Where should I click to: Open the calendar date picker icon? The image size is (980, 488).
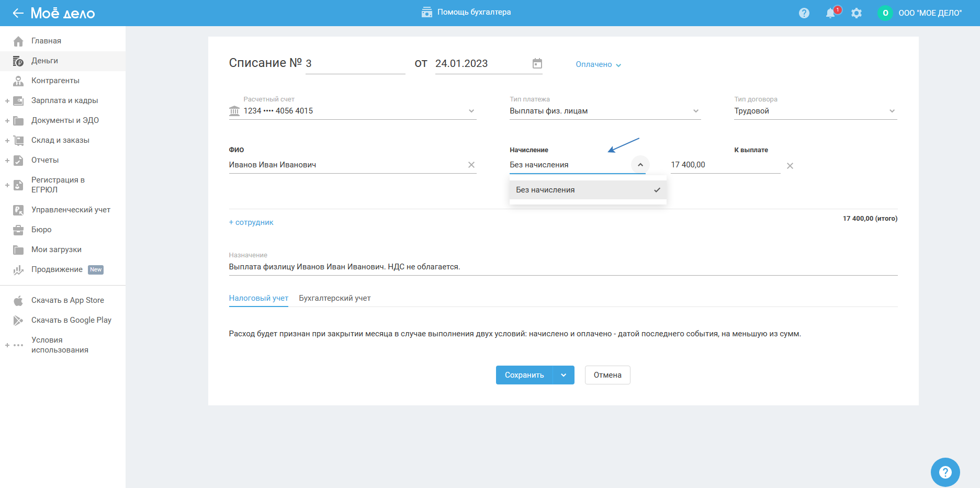(x=537, y=63)
